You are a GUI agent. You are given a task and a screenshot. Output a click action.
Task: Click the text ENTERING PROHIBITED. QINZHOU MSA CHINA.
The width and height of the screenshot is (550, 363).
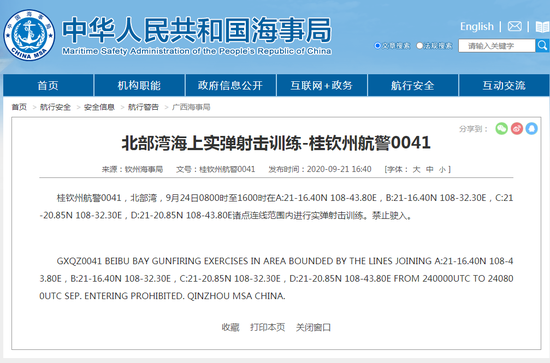coord(185,296)
